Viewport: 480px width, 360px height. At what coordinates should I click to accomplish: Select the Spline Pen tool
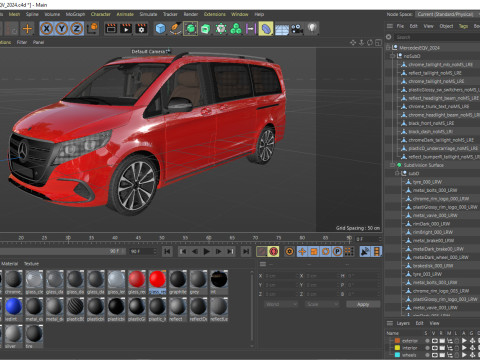click(175, 29)
